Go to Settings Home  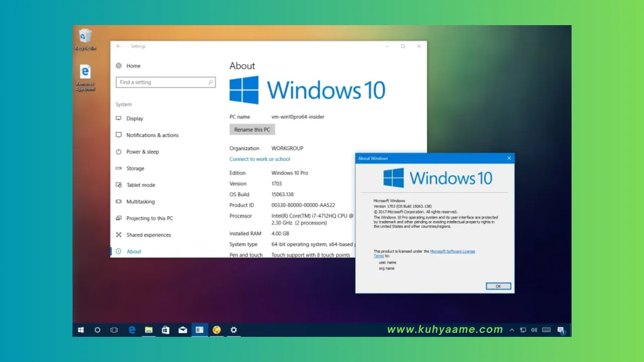click(128, 66)
